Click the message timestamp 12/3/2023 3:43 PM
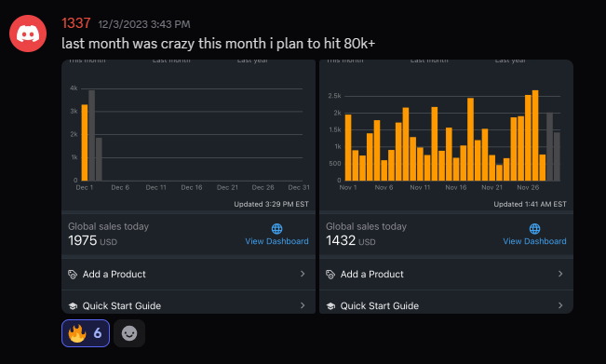 [144, 24]
